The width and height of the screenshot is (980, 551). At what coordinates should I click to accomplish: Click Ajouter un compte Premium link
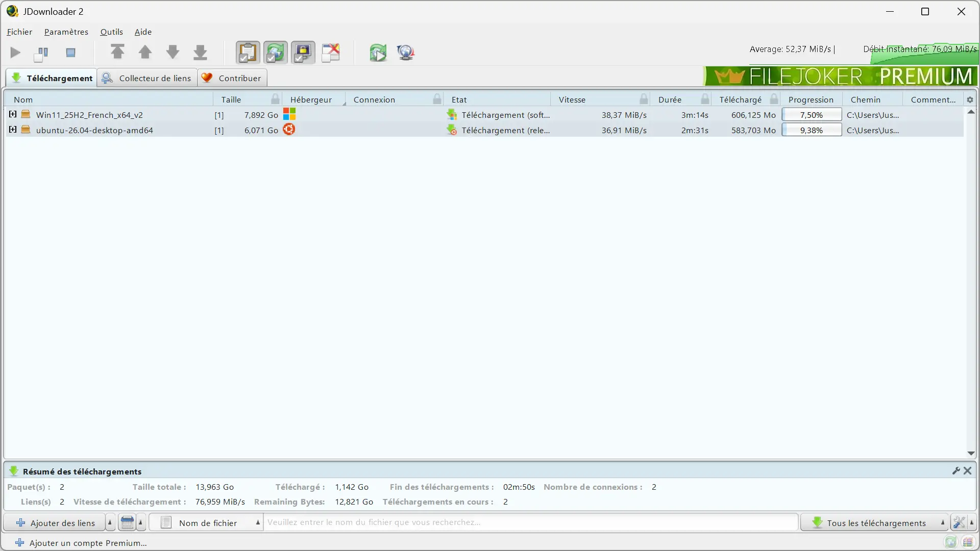coord(81,543)
